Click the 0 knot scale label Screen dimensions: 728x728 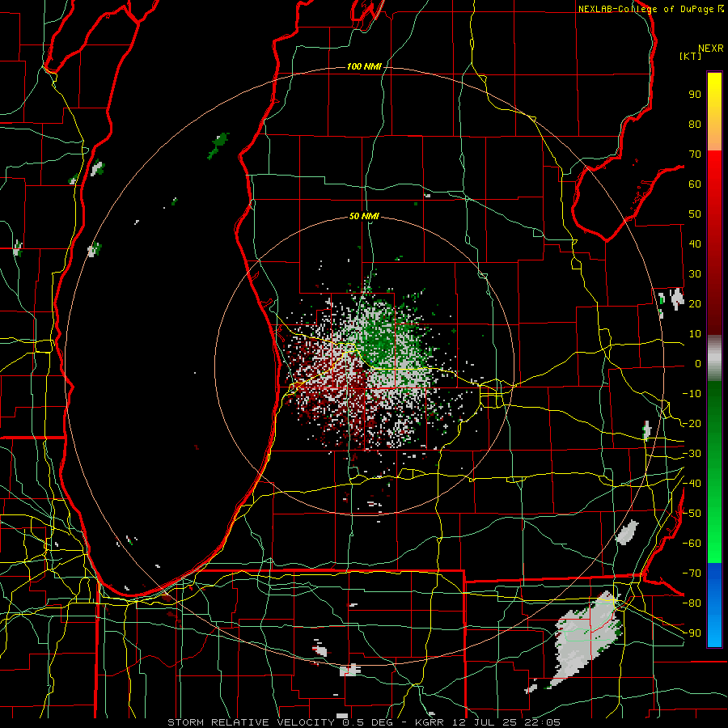coord(698,363)
